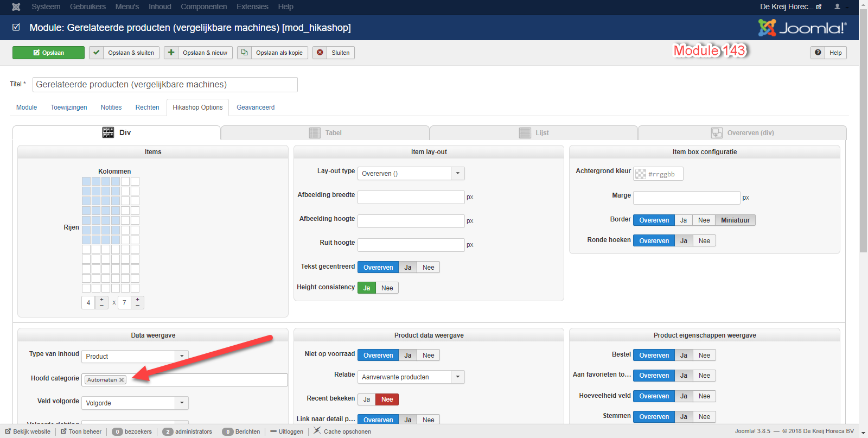Click the Berichten counter badge
This screenshot has height=438, width=868.
(x=227, y=432)
